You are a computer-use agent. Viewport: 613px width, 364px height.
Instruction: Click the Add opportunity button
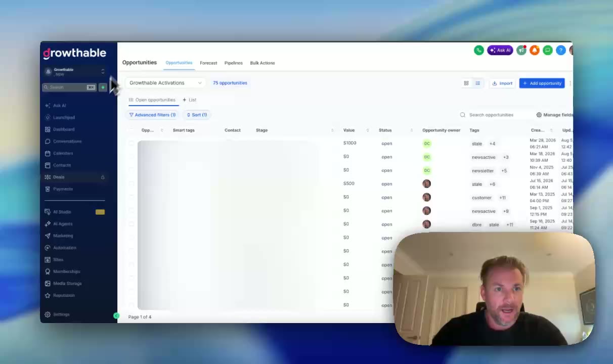542,83
